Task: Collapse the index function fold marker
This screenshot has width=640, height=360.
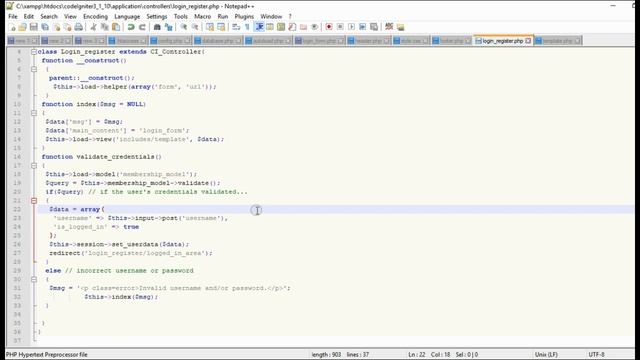Action: [x=34, y=113]
